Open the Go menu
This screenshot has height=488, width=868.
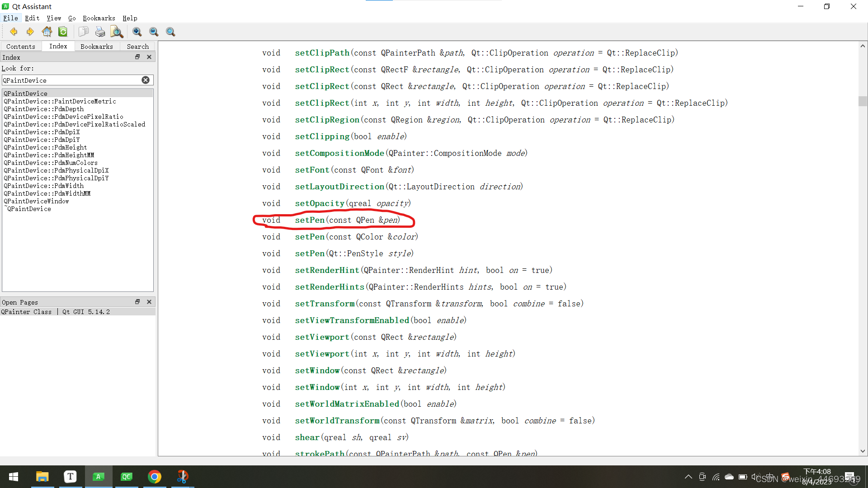[72, 18]
